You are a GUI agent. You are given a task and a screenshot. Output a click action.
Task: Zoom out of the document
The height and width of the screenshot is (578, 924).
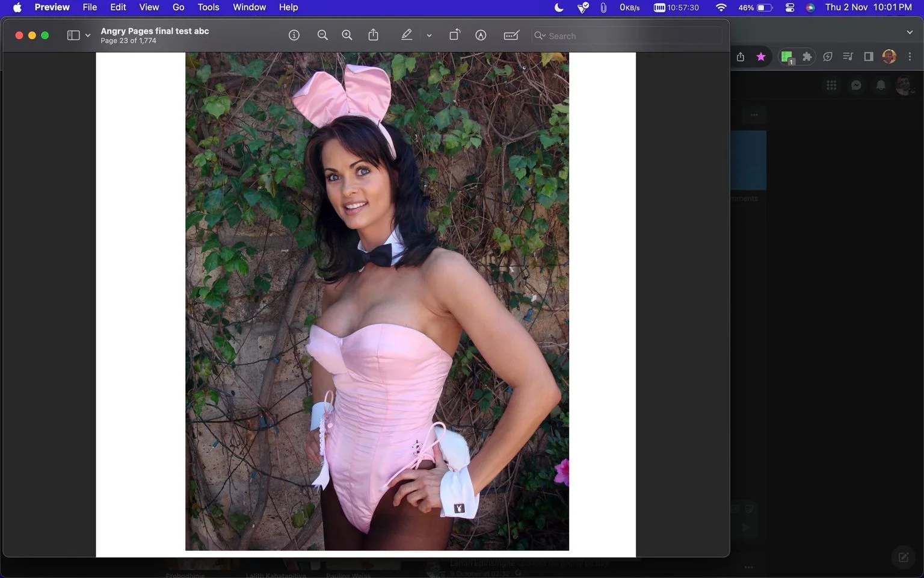(322, 36)
